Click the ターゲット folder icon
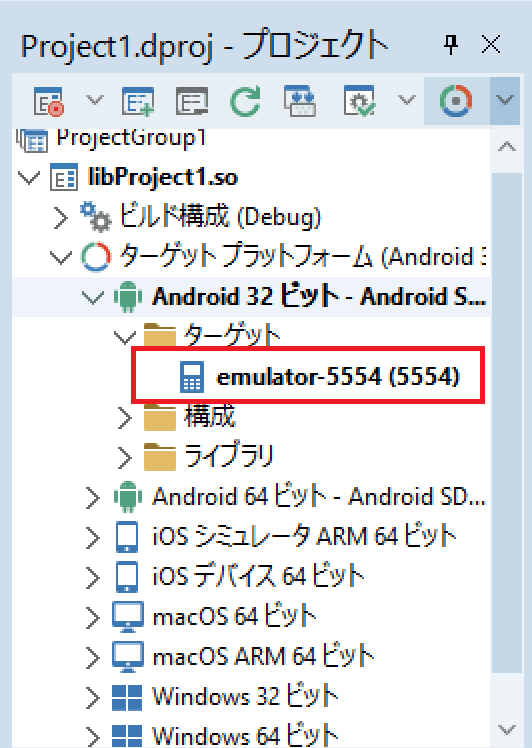 pyautogui.click(x=160, y=335)
